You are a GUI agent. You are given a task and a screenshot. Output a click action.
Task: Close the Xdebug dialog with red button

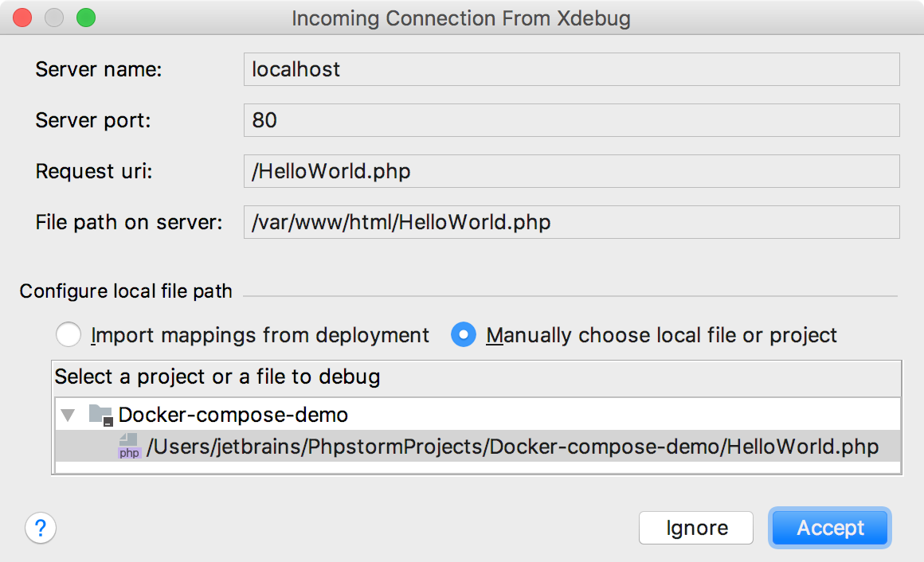coord(23,18)
